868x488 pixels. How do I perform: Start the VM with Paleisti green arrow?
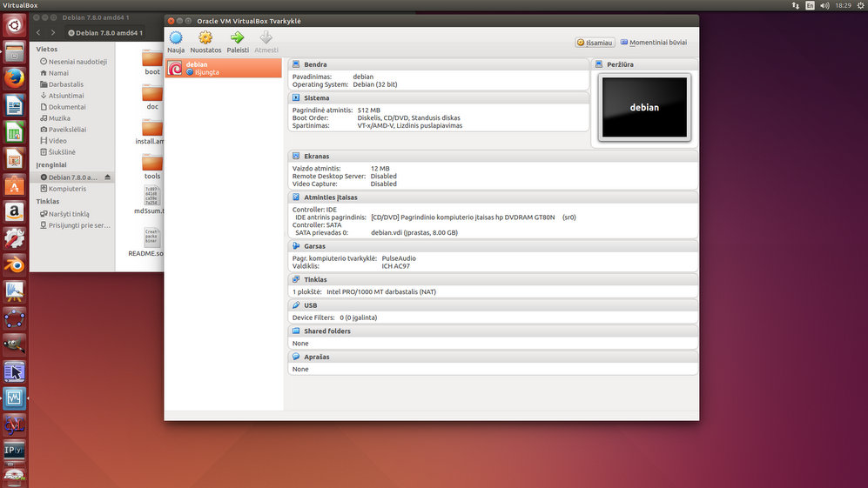click(x=237, y=38)
